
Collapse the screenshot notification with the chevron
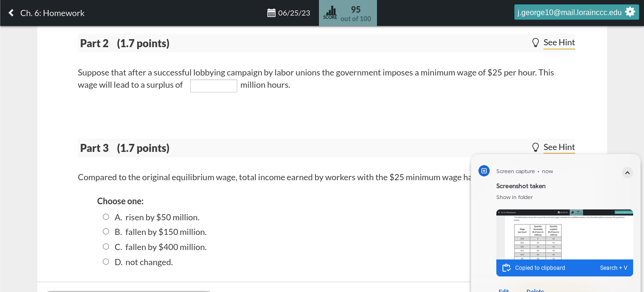(627, 172)
